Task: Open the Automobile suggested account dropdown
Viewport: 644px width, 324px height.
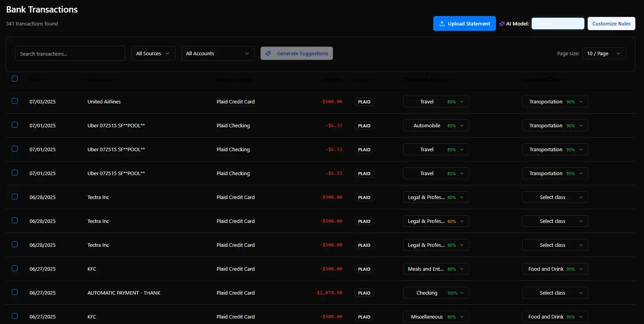Action: [x=436, y=125]
